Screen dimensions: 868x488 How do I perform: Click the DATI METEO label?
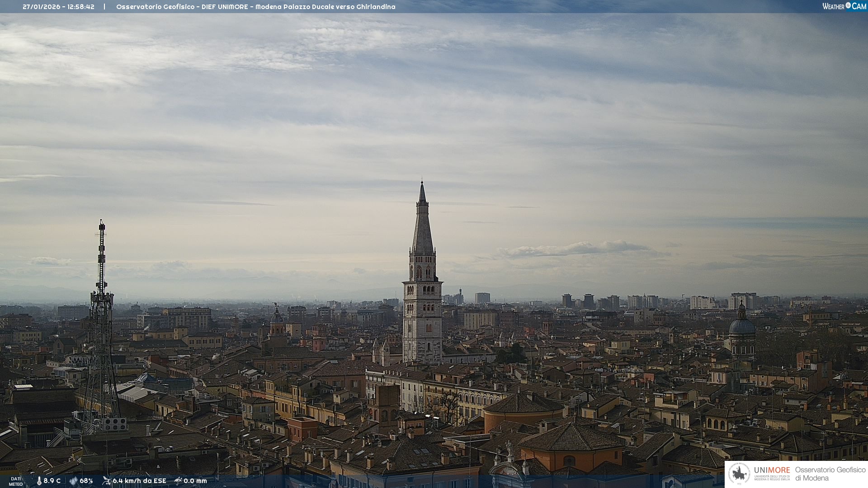coord(16,481)
